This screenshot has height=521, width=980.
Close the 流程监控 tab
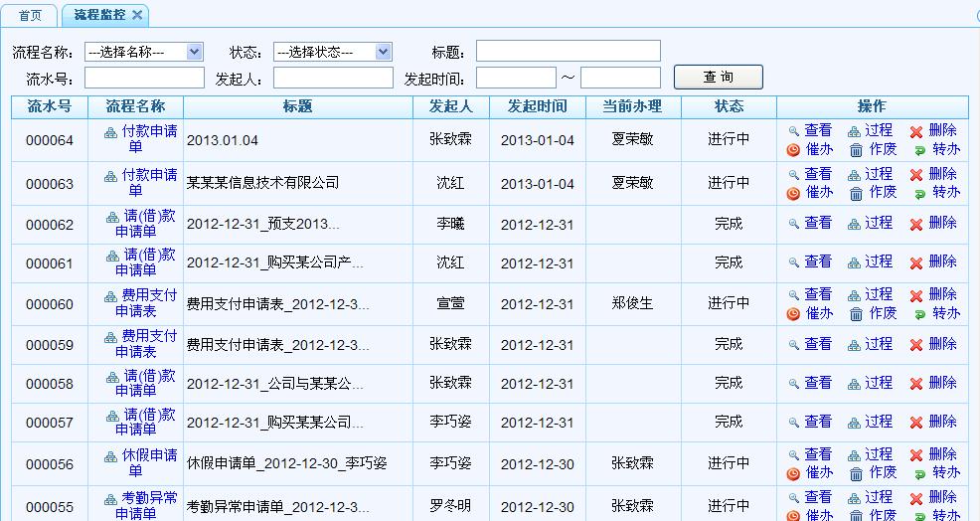(x=137, y=16)
